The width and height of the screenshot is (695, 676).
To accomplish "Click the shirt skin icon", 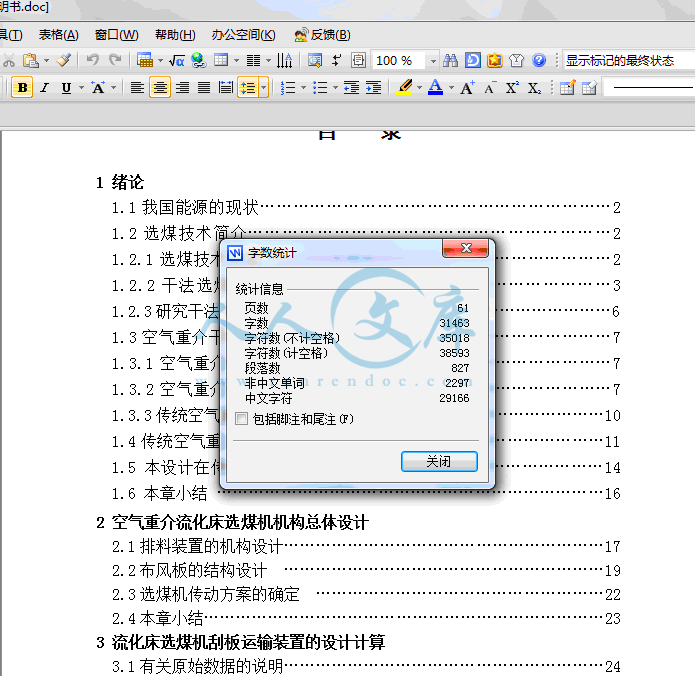I will pos(516,60).
